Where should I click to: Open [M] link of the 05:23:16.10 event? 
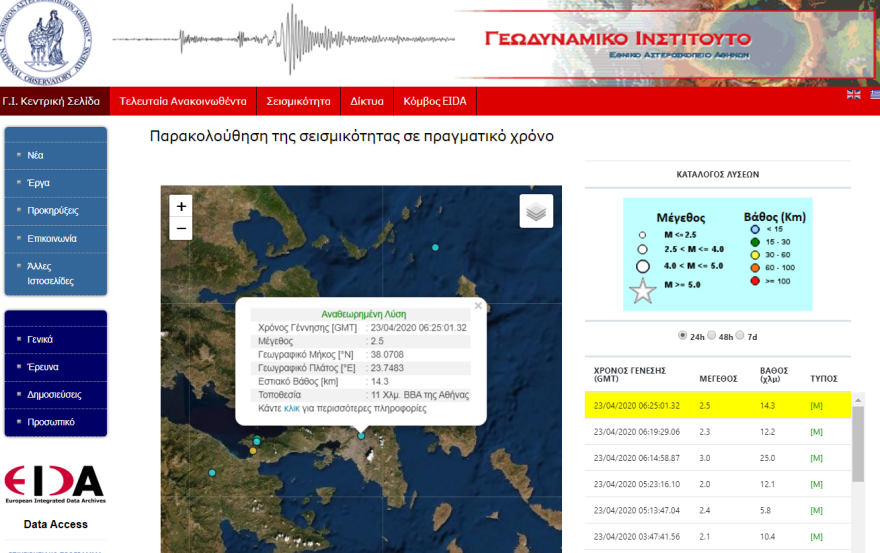(817, 484)
